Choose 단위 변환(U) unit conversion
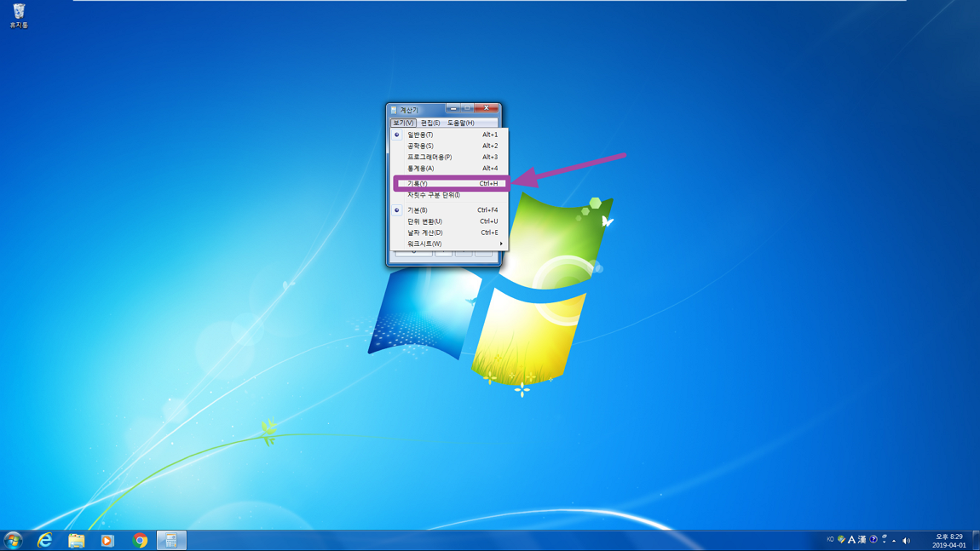Image resolution: width=980 pixels, height=551 pixels. point(449,221)
